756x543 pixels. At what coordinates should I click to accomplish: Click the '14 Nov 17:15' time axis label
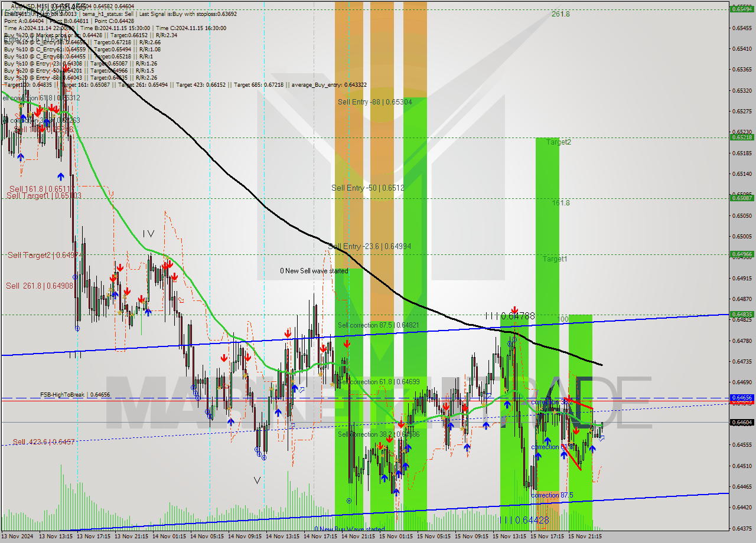320,537
